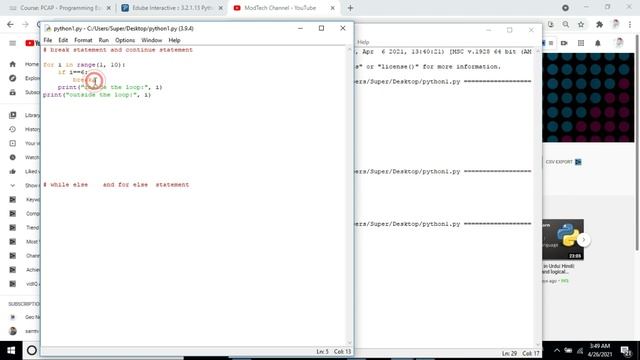Screen dimensions: 640x360
Task: Open the Help menu in IDLE editor
Action: [174, 40]
